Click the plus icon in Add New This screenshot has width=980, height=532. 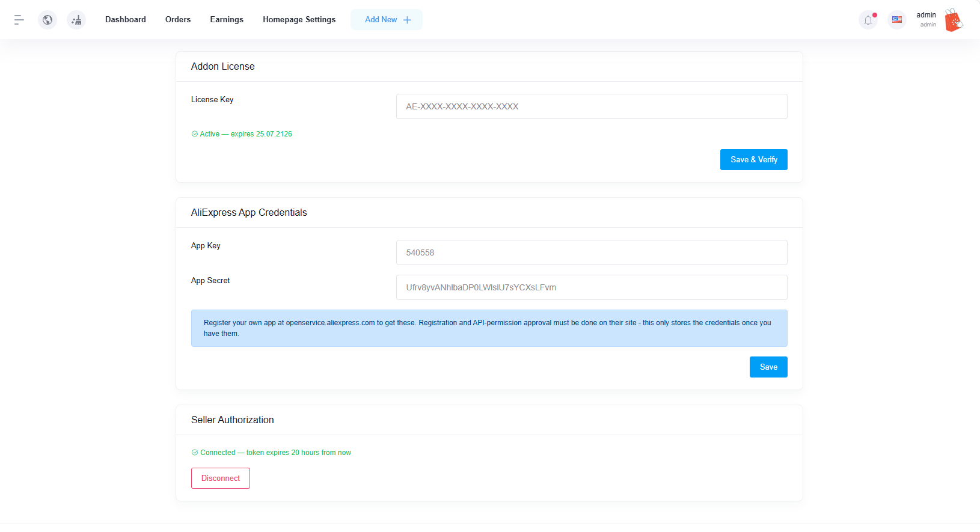tap(407, 20)
